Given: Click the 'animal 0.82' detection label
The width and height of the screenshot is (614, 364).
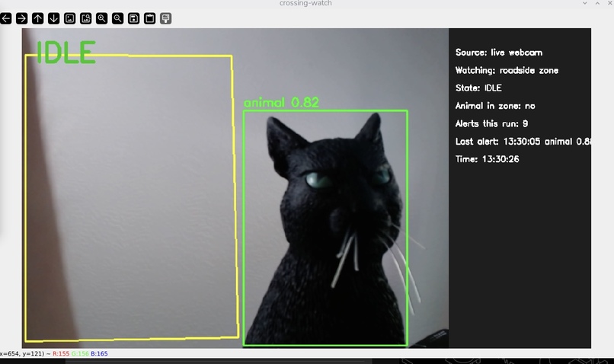Looking at the screenshot, I should pyautogui.click(x=281, y=103).
